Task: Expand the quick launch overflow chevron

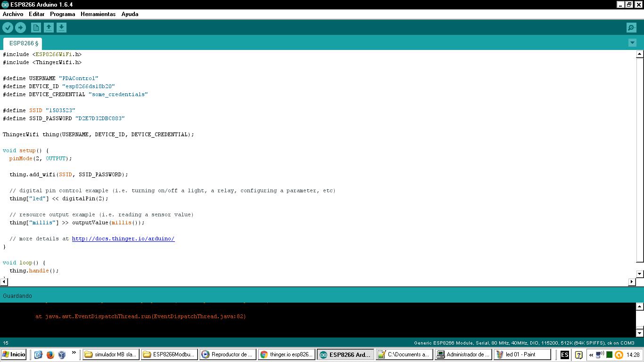Action: click(x=74, y=353)
